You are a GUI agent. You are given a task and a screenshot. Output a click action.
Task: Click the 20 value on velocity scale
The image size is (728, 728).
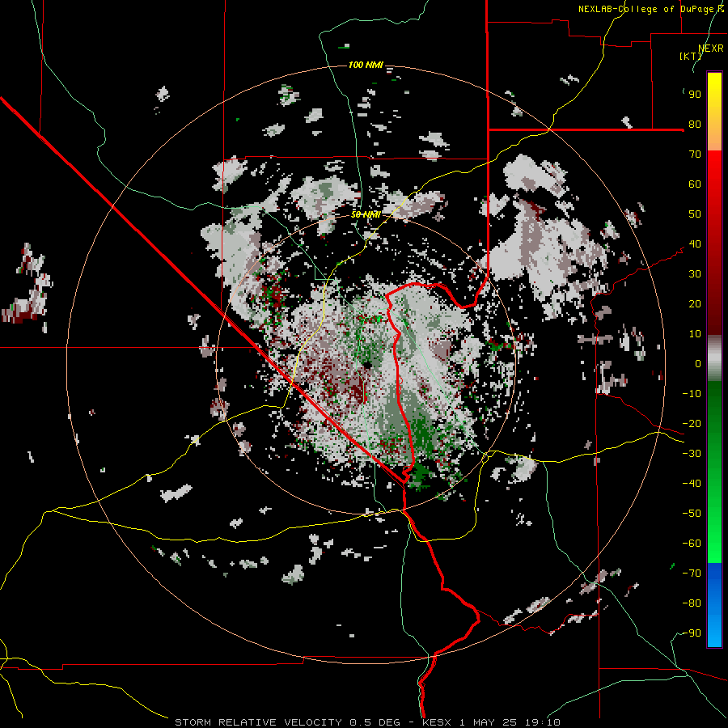[695, 304]
